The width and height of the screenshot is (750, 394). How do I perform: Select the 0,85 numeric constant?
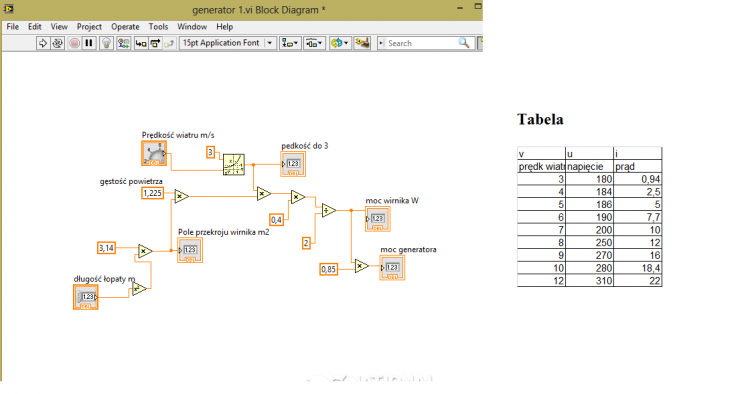(x=329, y=269)
